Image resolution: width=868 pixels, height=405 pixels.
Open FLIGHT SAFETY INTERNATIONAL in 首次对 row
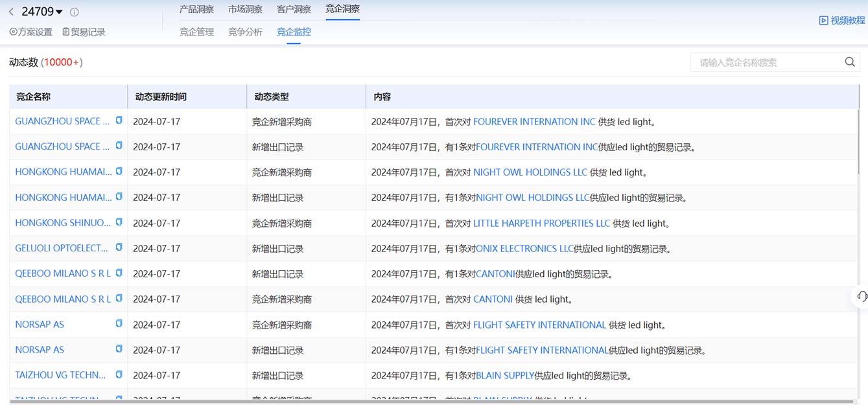(540, 325)
